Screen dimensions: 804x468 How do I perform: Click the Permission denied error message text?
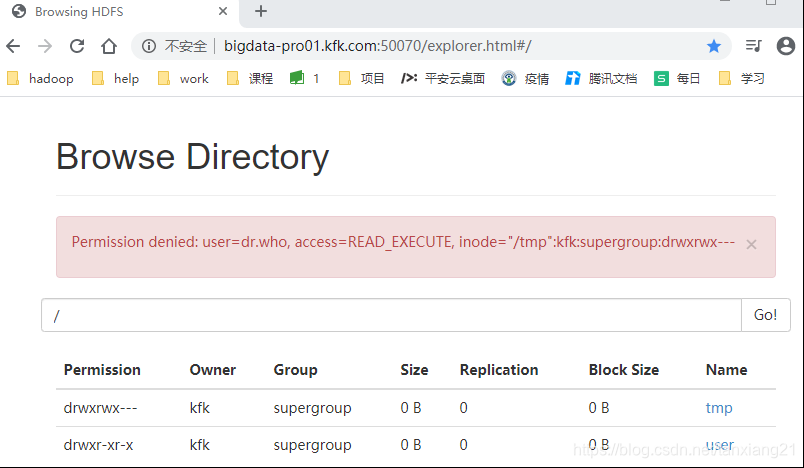tap(403, 242)
